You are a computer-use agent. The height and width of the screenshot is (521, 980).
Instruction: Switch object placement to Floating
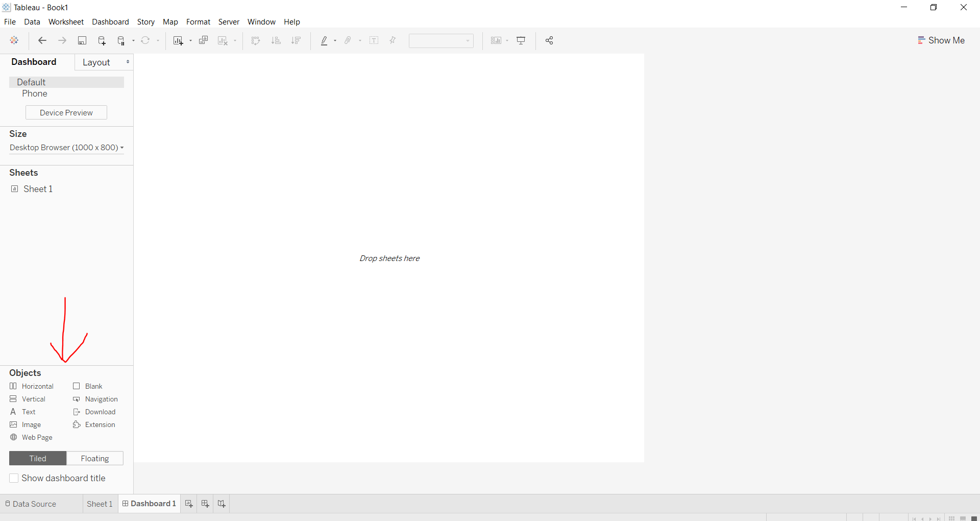pyautogui.click(x=95, y=459)
